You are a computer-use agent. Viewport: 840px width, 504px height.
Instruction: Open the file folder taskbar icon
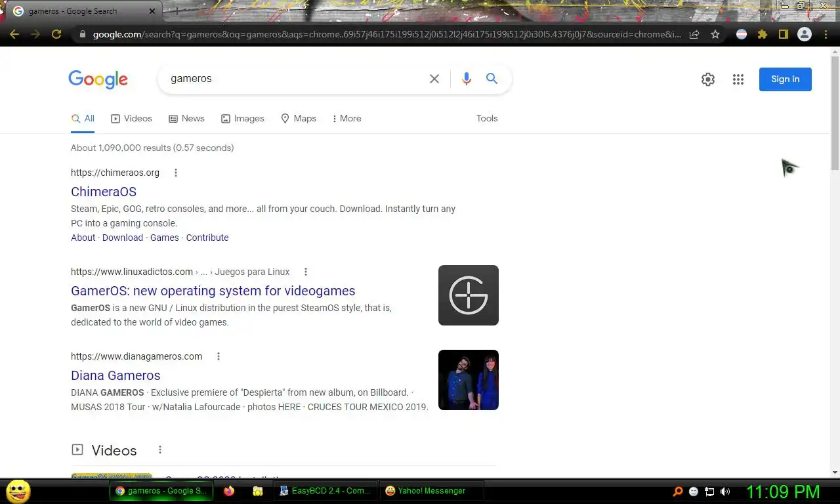[258, 491]
